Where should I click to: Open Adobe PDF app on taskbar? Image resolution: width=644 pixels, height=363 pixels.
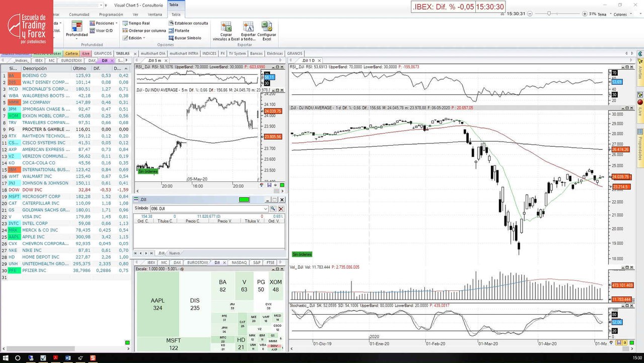55,358
